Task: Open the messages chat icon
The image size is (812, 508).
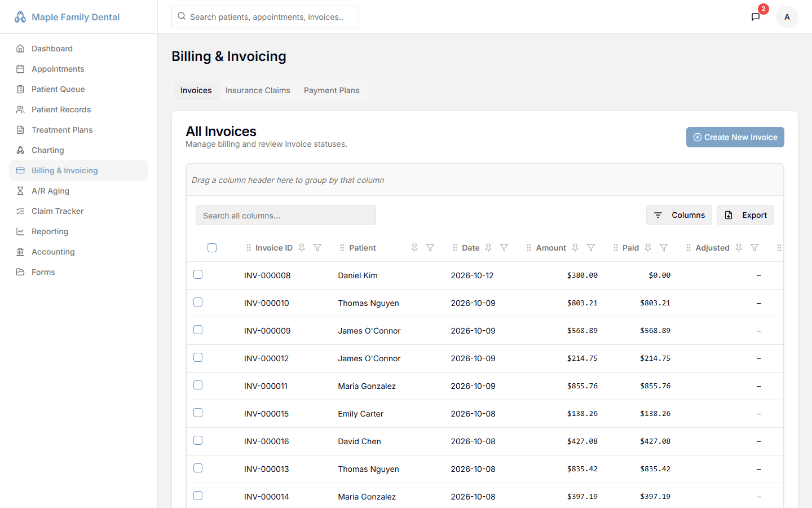Action: pos(756,17)
